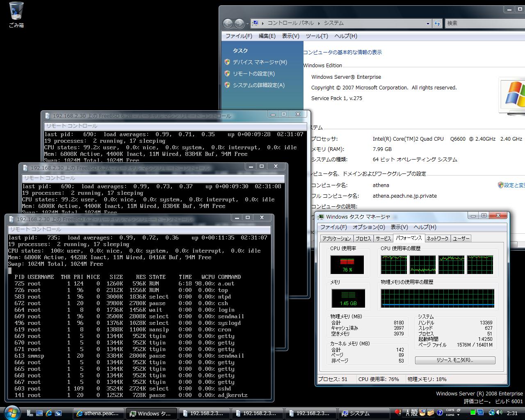525x420 pixels.
Task: Click the shield icon beside リモートの設定
Action: 227,73
